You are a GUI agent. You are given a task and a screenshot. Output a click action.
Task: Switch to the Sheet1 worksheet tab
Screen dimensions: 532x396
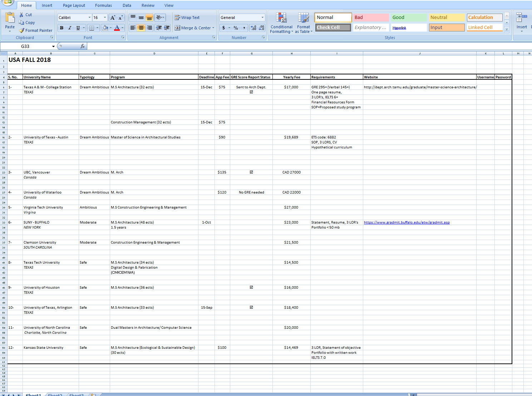33,395
